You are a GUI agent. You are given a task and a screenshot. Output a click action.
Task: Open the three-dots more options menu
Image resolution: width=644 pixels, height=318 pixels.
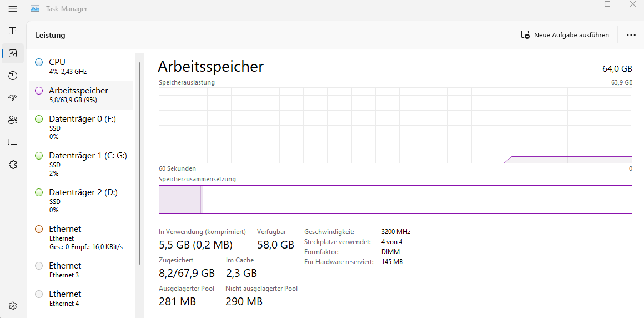click(631, 35)
